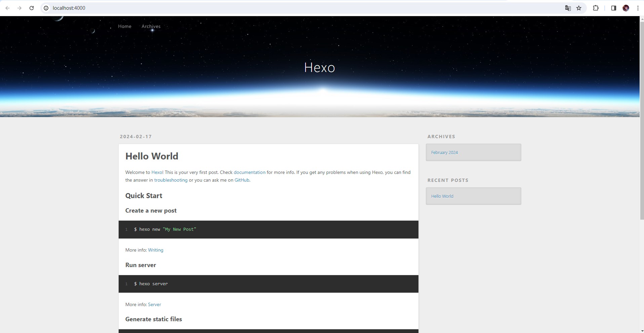Click the Hexo site title
Image resolution: width=644 pixels, height=333 pixels.
click(x=320, y=68)
